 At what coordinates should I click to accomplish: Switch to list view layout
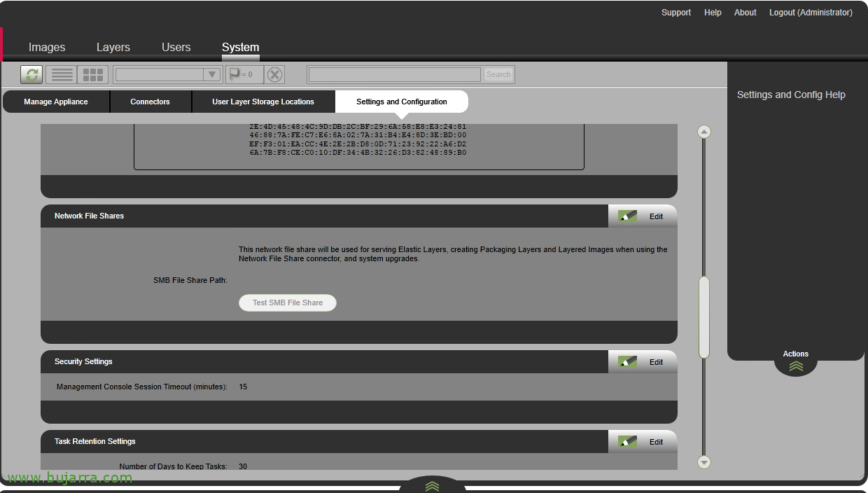[62, 74]
